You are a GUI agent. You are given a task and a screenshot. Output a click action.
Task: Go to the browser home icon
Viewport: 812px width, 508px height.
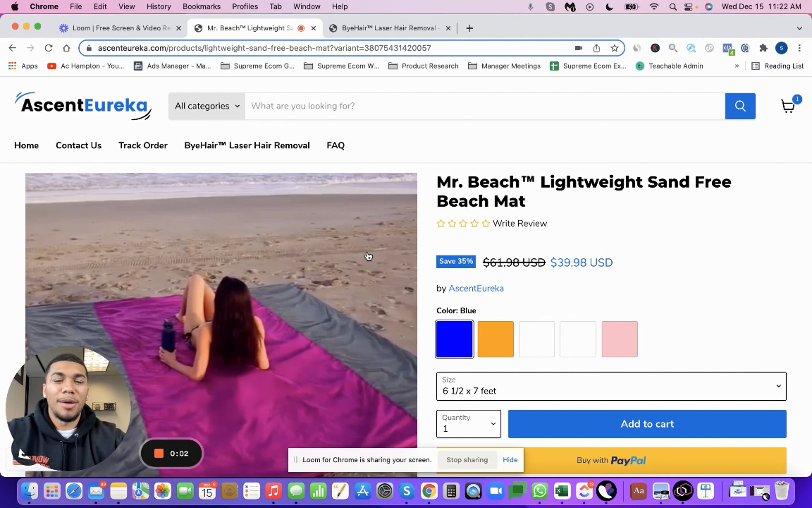click(66, 48)
